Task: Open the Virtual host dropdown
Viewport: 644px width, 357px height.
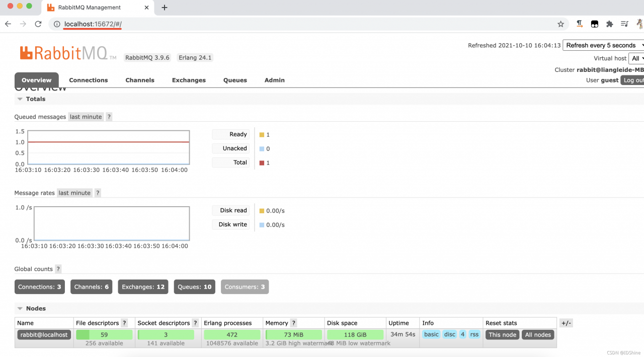Action: pos(636,58)
